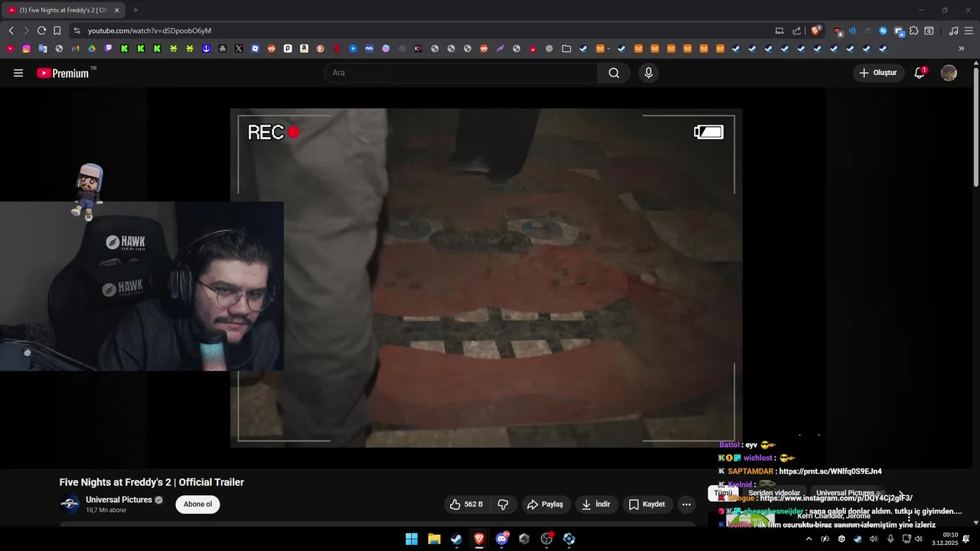
Task: Reload the page
Action: click(x=41, y=31)
